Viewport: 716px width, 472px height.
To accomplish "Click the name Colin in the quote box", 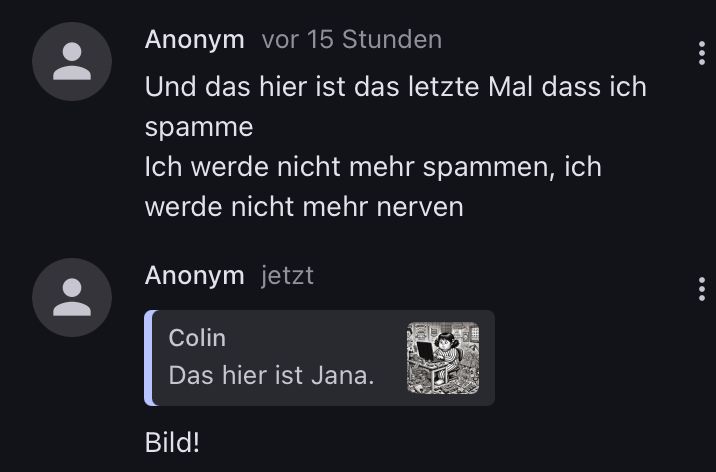I will (x=197, y=338).
